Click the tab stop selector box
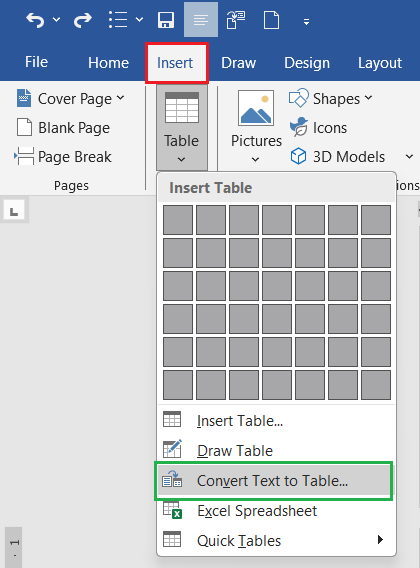 pyautogui.click(x=14, y=210)
